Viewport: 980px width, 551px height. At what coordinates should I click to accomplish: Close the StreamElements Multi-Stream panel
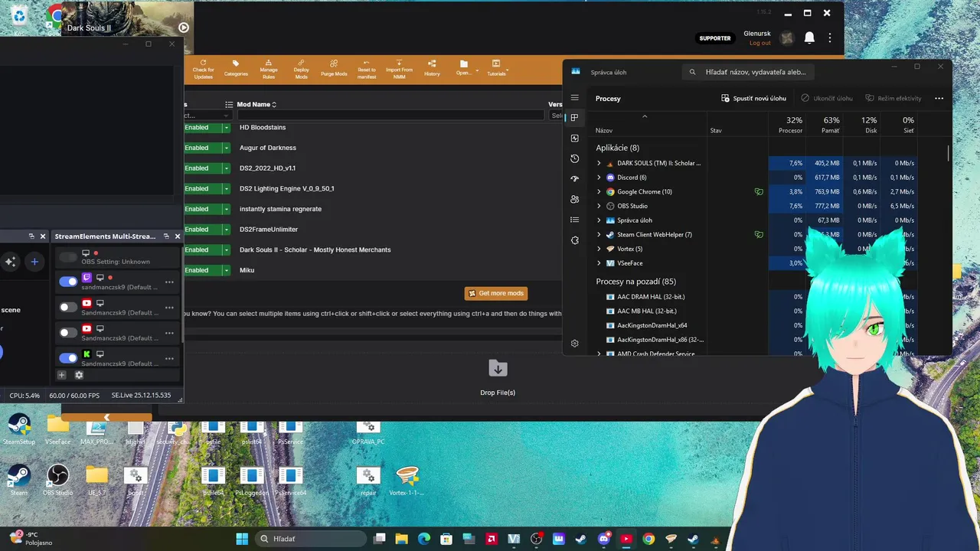tap(178, 236)
